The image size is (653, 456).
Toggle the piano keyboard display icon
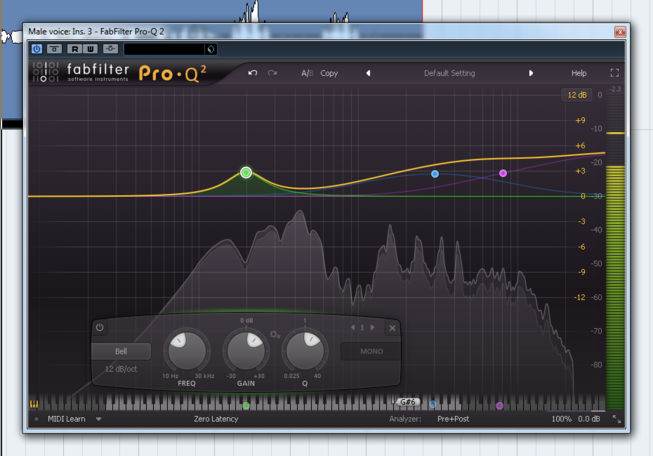34,404
